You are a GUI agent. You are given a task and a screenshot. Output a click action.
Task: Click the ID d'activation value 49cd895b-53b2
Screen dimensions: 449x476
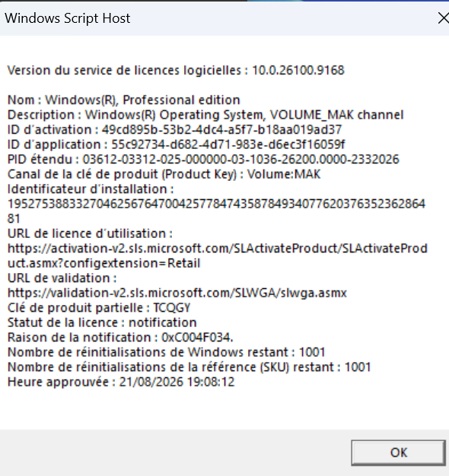tap(221, 129)
